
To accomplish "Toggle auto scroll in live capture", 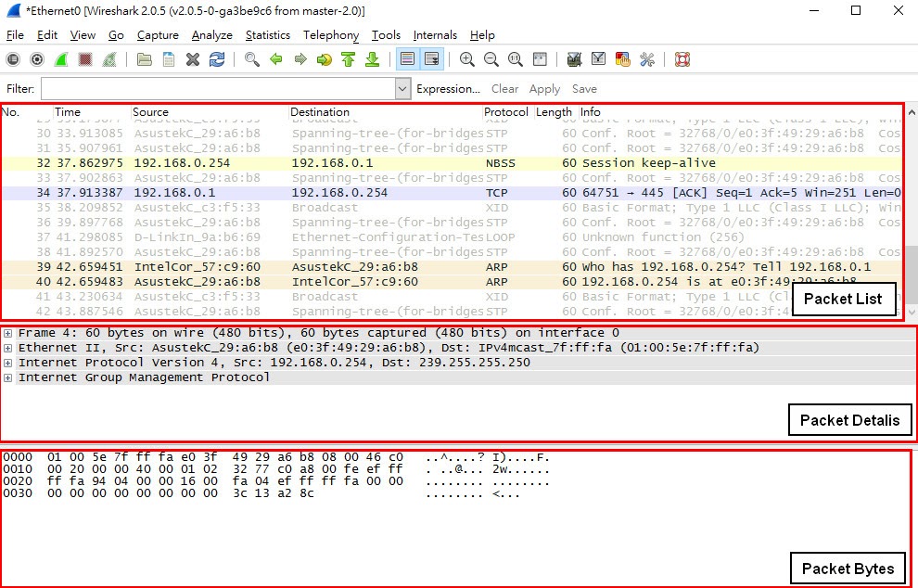I will click(x=431, y=59).
